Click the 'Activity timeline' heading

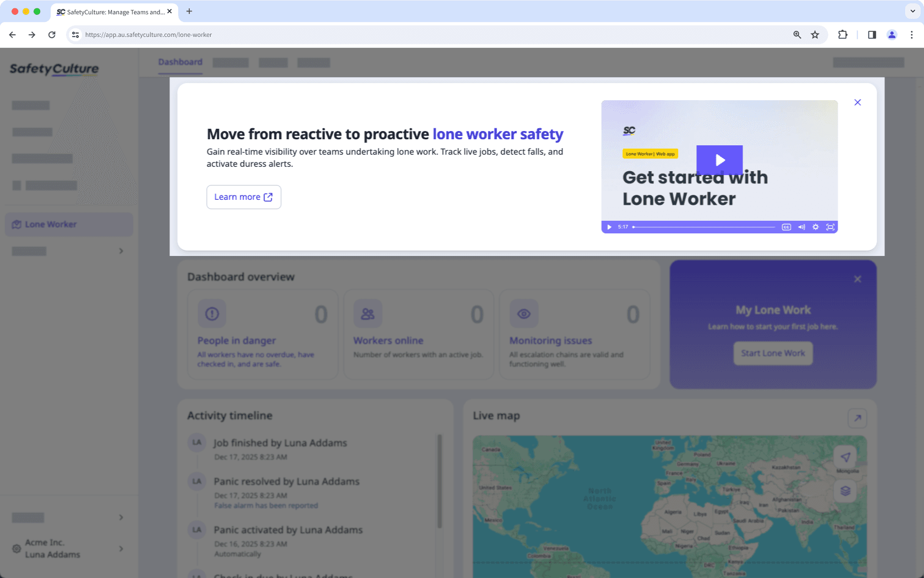click(x=230, y=416)
